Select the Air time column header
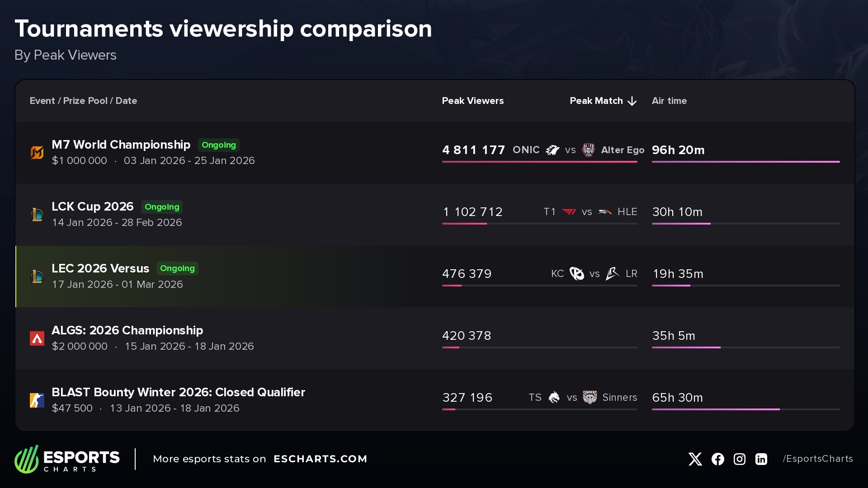This screenshot has width=868, height=488. point(669,101)
